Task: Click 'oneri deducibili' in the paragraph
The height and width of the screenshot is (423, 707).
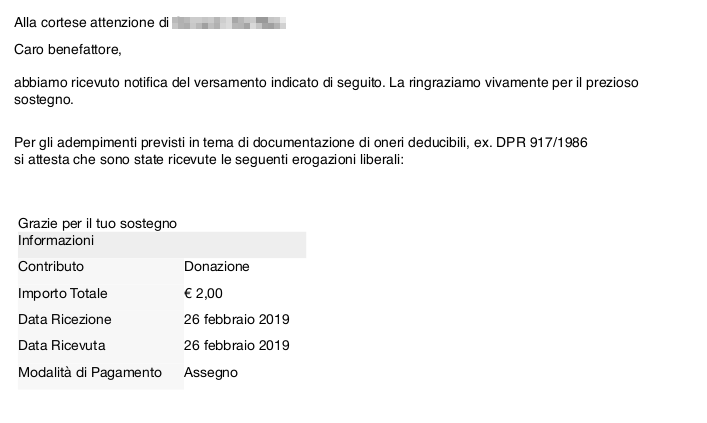Action: click(x=422, y=143)
